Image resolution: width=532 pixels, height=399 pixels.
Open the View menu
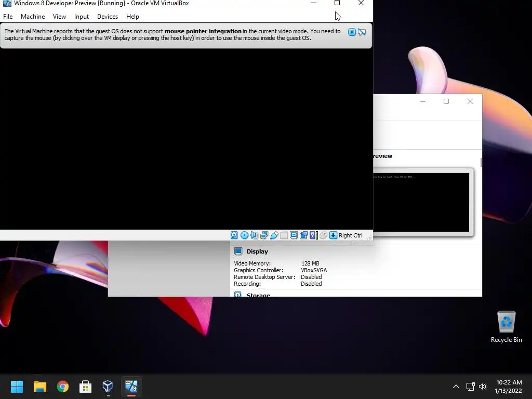59,17
